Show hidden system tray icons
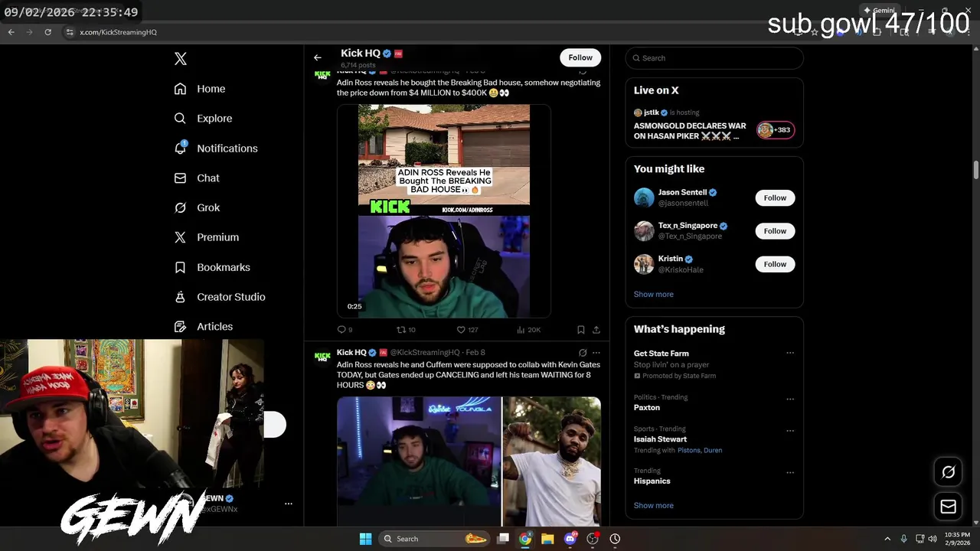 (x=887, y=539)
